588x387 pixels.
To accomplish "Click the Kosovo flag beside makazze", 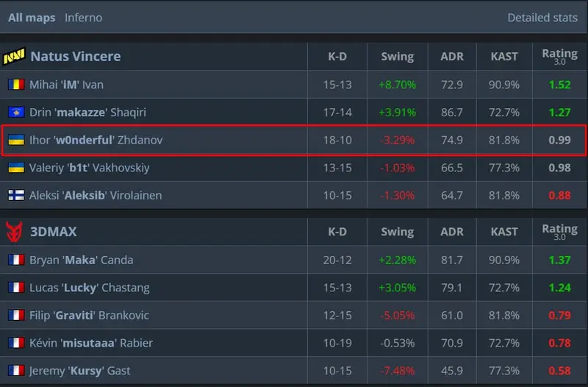I will [16, 113].
